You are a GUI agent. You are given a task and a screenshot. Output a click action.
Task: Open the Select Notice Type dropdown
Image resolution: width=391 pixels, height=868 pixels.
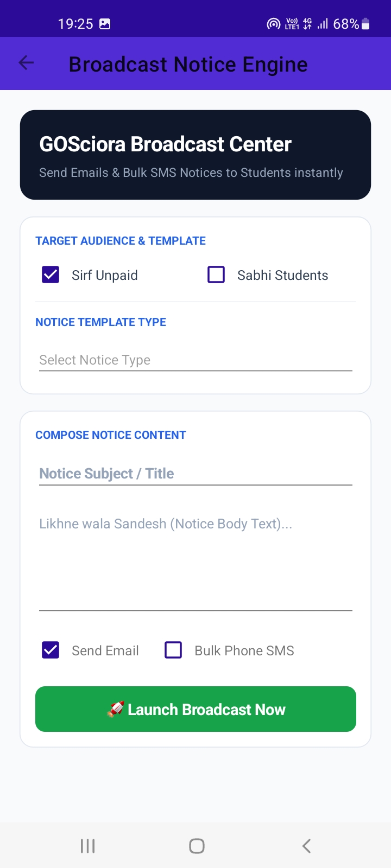[x=195, y=360]
